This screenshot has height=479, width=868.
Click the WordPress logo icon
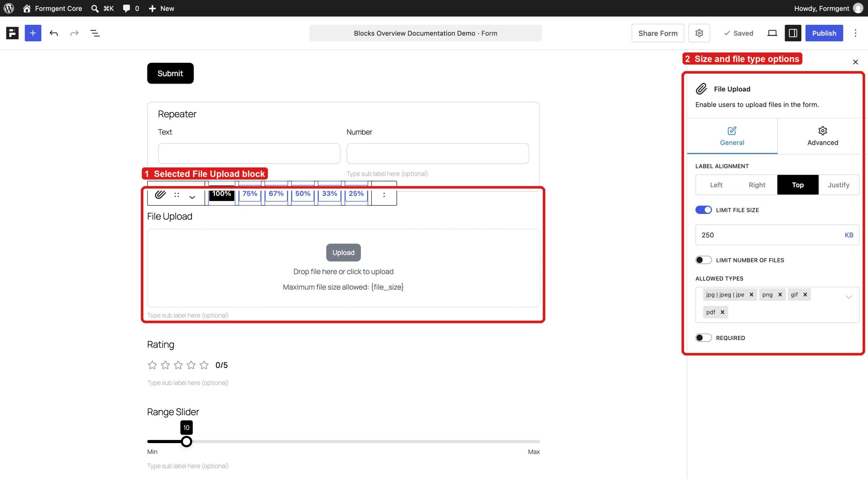point(9,8)
